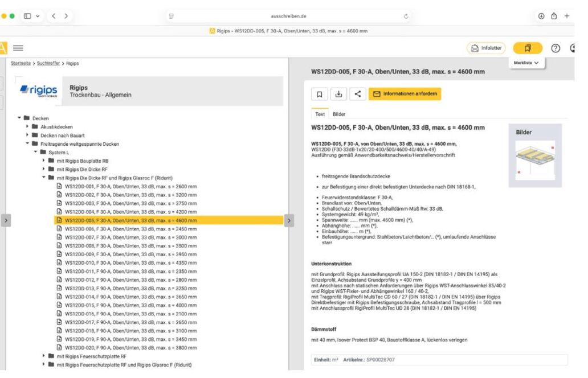The width and height of the screenshot is (588, 378).
Task: Open Feuerschutzplatte RF und Glasroc F folder
Action: click(x=124, y=364)
